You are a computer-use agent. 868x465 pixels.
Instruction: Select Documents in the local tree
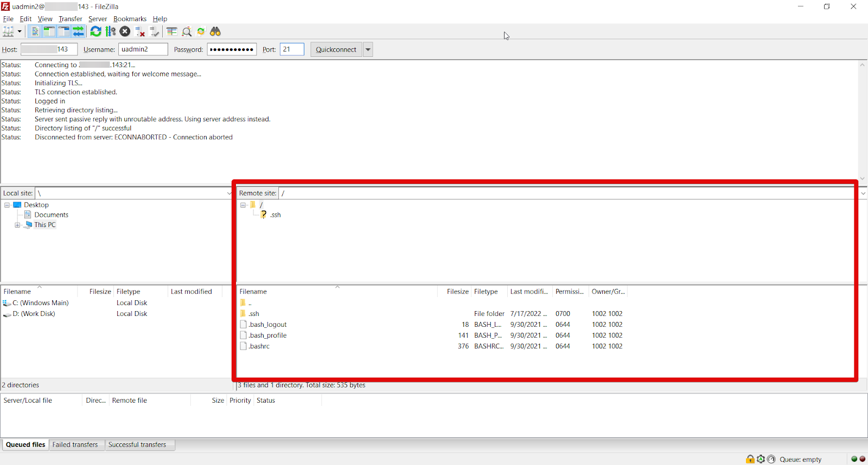pos(52,215)
